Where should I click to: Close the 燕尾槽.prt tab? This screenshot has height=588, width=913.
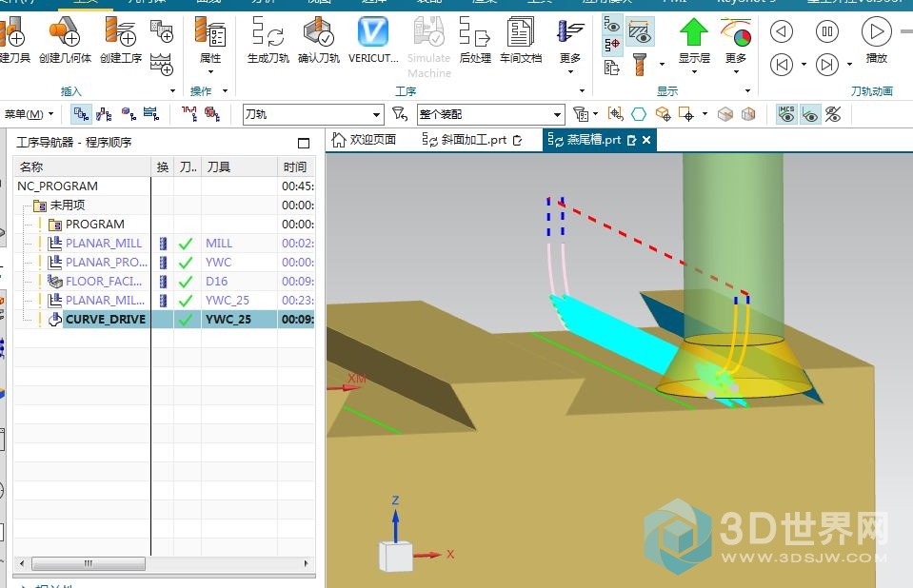[646, 140]
